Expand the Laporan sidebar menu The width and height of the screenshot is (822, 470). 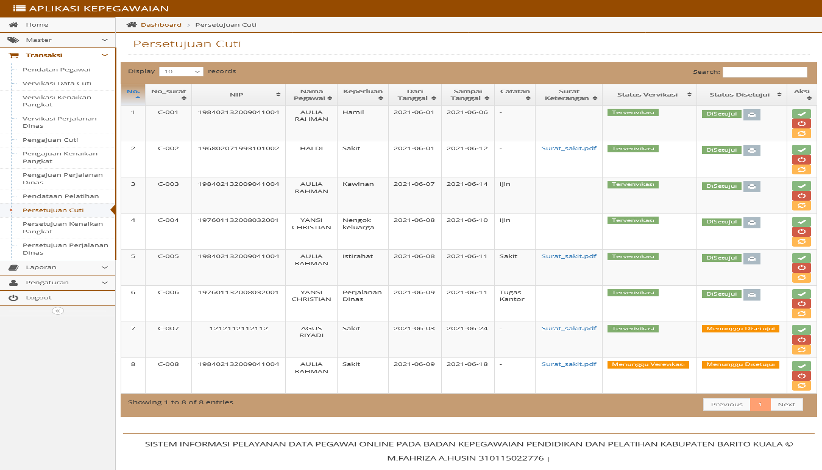58,267
